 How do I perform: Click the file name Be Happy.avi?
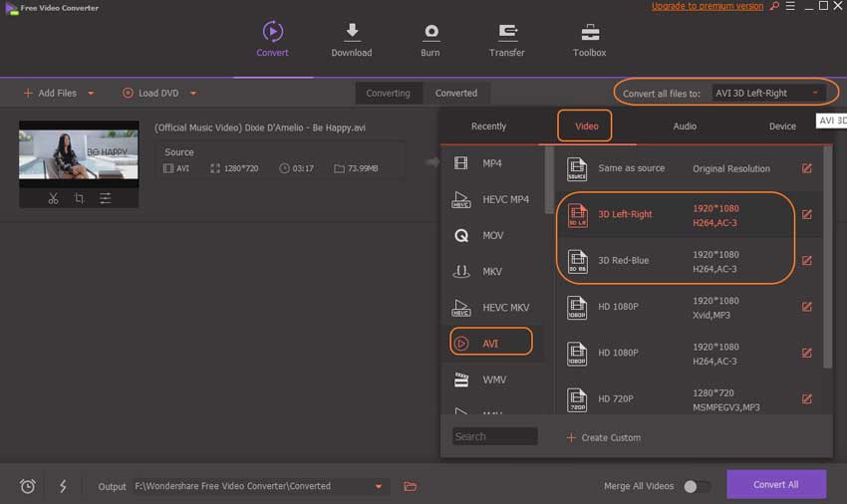point(260,127)
